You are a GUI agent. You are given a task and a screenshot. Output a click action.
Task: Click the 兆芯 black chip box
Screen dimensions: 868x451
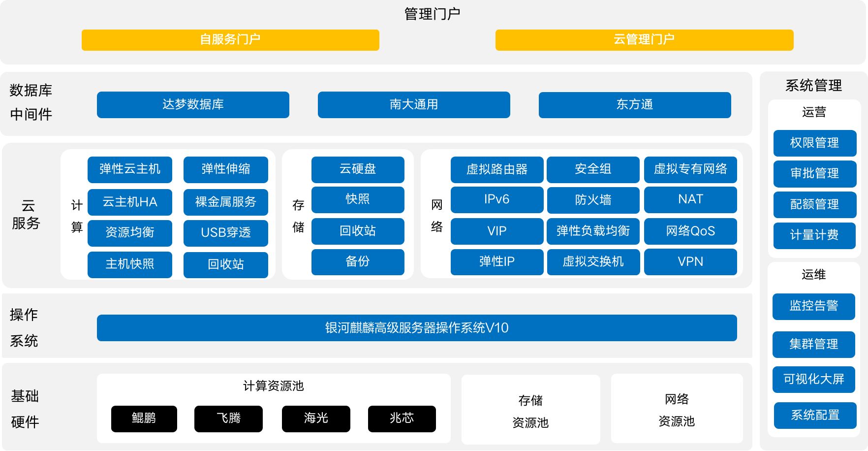(402, 419)
